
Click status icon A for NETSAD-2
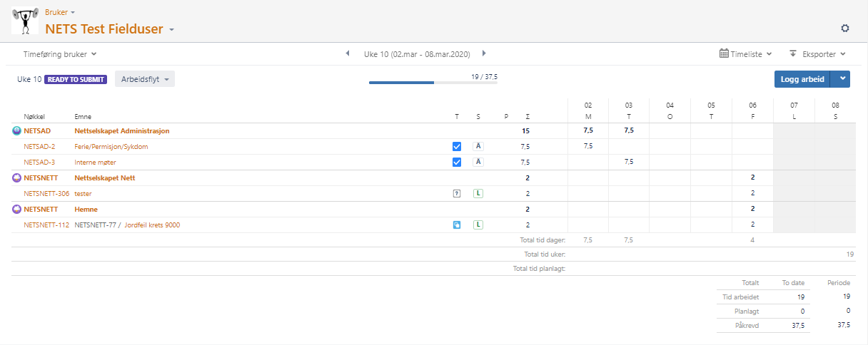478,146
